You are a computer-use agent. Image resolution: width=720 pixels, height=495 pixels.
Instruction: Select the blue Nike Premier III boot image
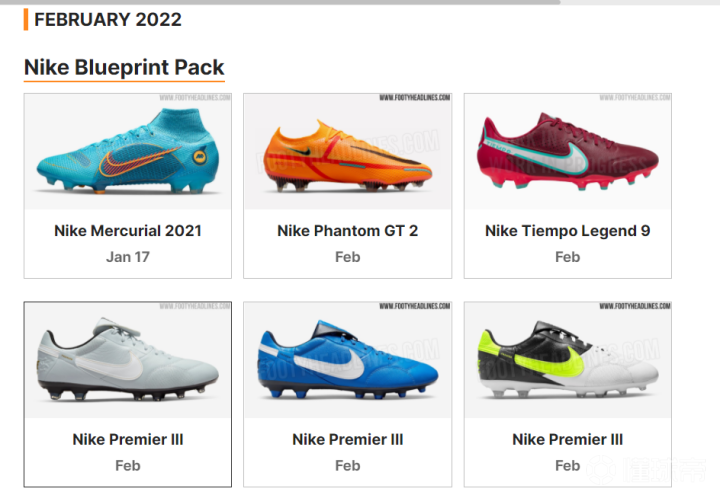[x=348, y=360]
